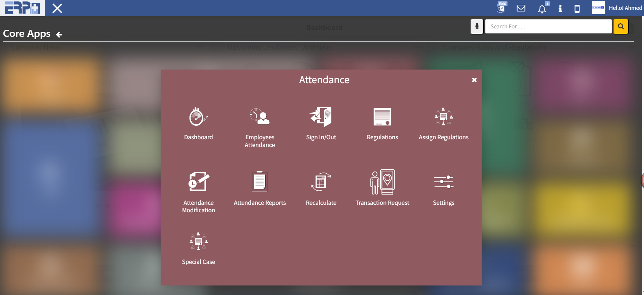644x295 pixels.
Task: Activate voice search microphone button
Action: tap(477, 26)
